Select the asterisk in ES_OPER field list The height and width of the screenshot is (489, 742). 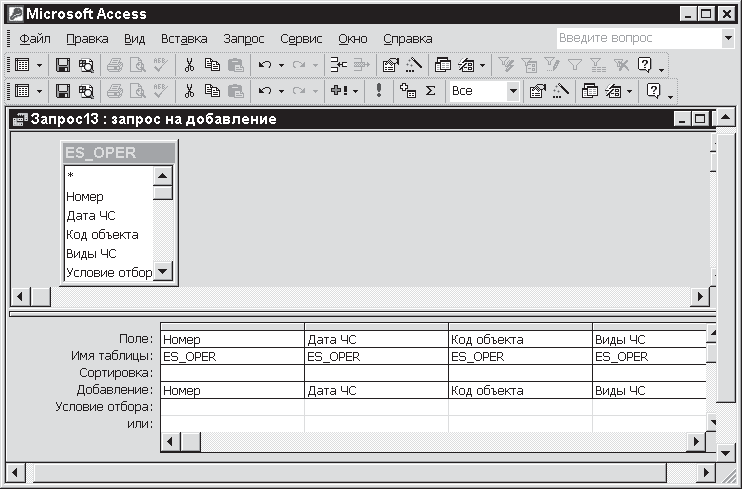tap(70, 177)
